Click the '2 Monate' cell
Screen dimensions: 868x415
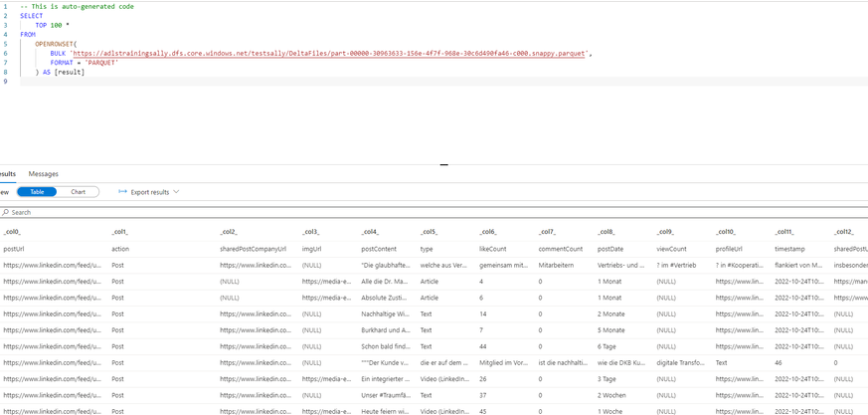pos(611,314)
